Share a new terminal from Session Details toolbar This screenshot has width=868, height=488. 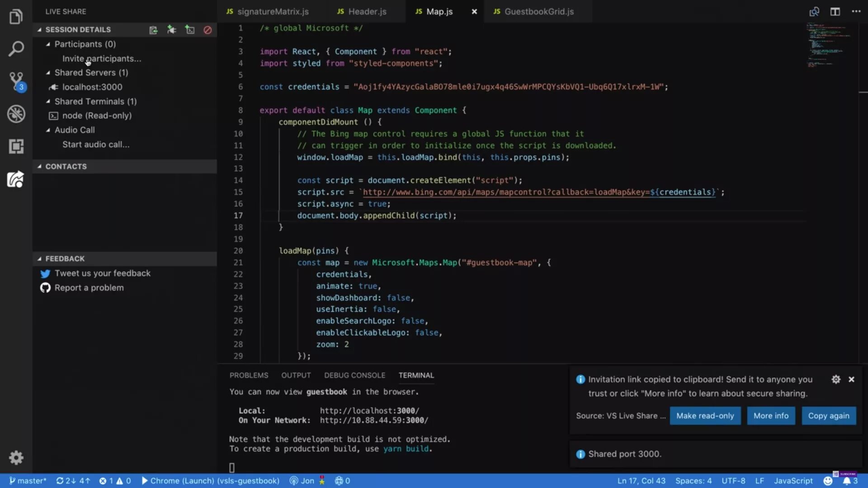pos(189,29)
